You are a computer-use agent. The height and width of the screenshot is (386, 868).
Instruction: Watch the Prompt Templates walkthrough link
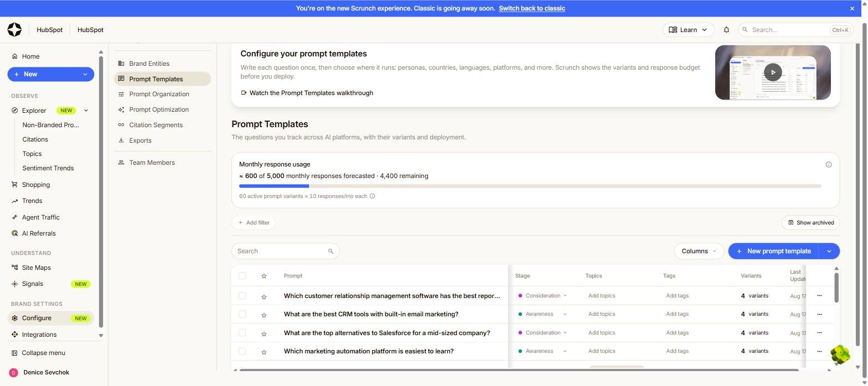point(307,93)
